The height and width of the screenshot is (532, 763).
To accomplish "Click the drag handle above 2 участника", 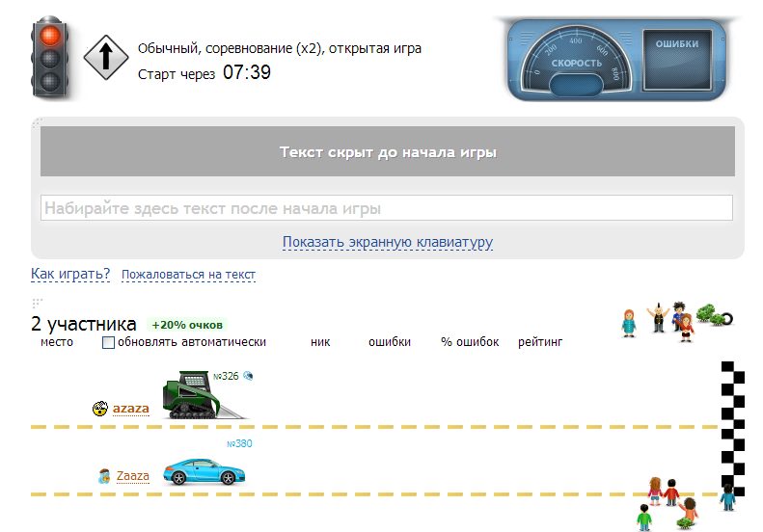I will [x=37, y=303].
